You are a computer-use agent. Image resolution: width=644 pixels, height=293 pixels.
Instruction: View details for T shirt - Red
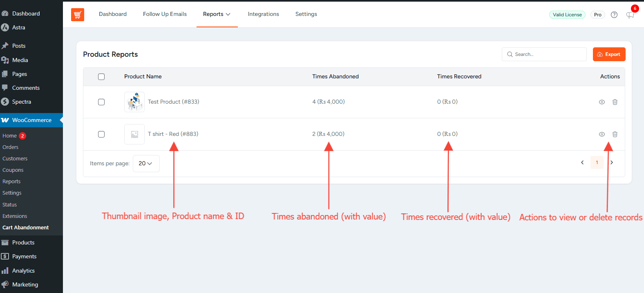602,134
